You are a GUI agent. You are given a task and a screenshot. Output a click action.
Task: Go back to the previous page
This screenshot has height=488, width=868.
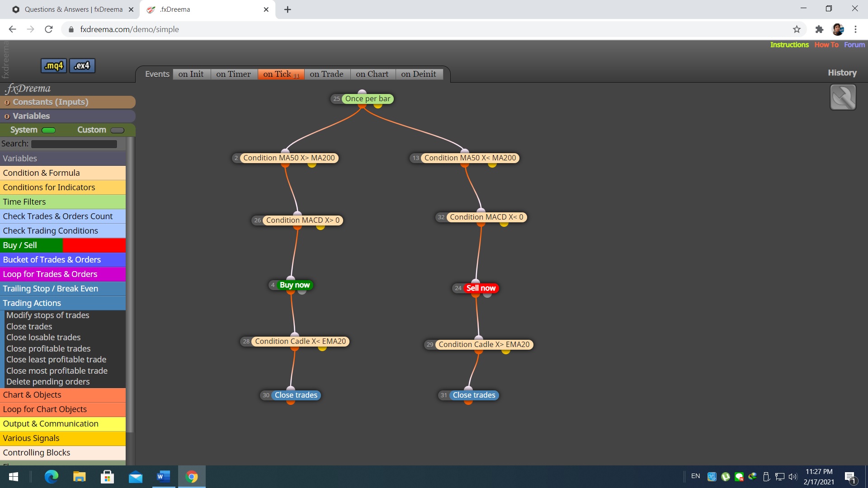pos(12,29)
